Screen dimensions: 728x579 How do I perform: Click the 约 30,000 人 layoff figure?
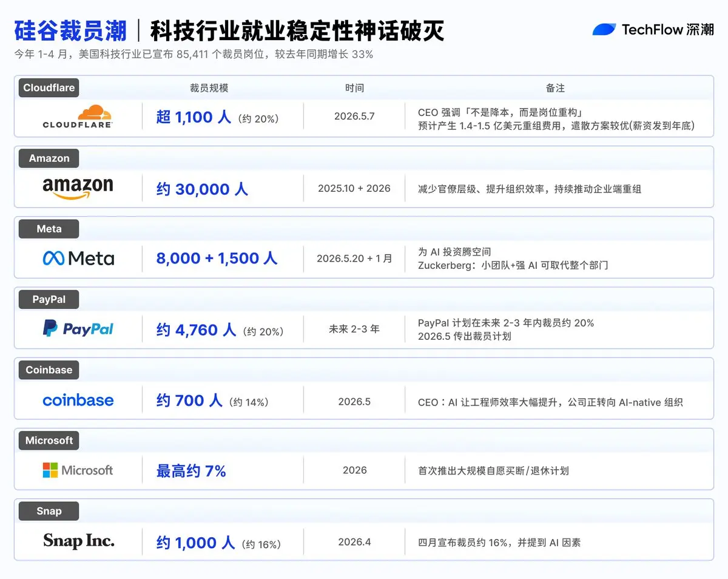tap(202, 189)
